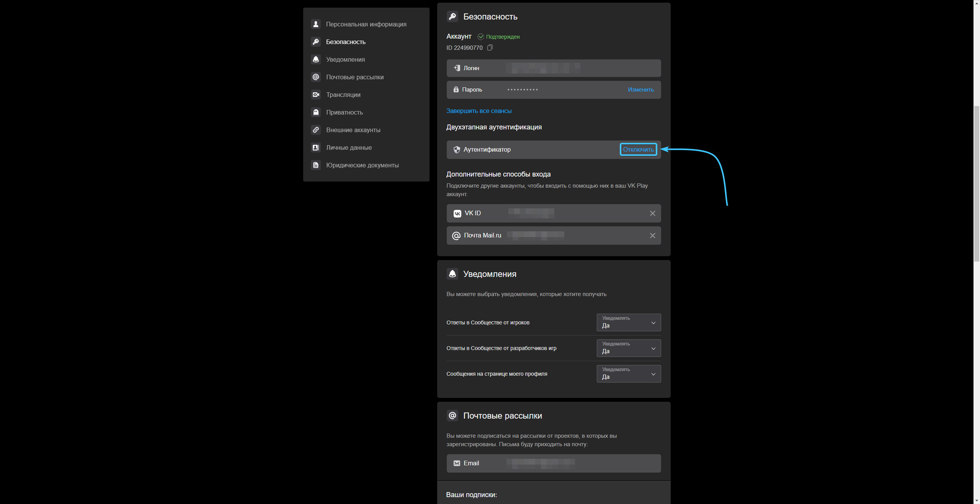This screenshot has width=980, height=504.
Task: Click the link icon beside Внешние аккаунты
Action: point(316,130)
